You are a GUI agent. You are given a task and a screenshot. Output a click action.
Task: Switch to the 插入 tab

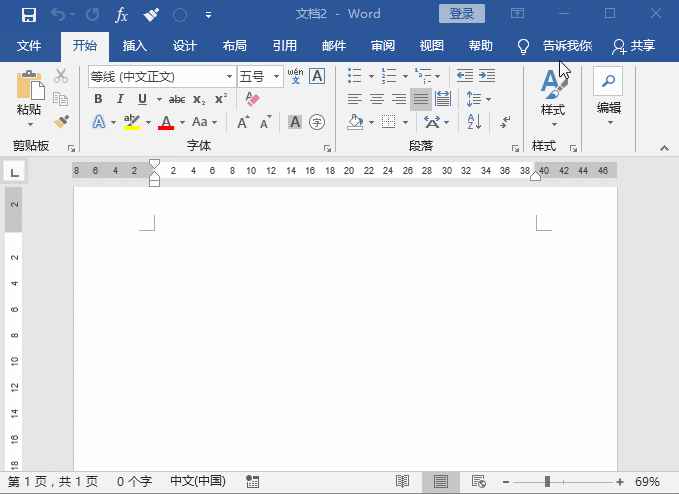tap(135, 46)
